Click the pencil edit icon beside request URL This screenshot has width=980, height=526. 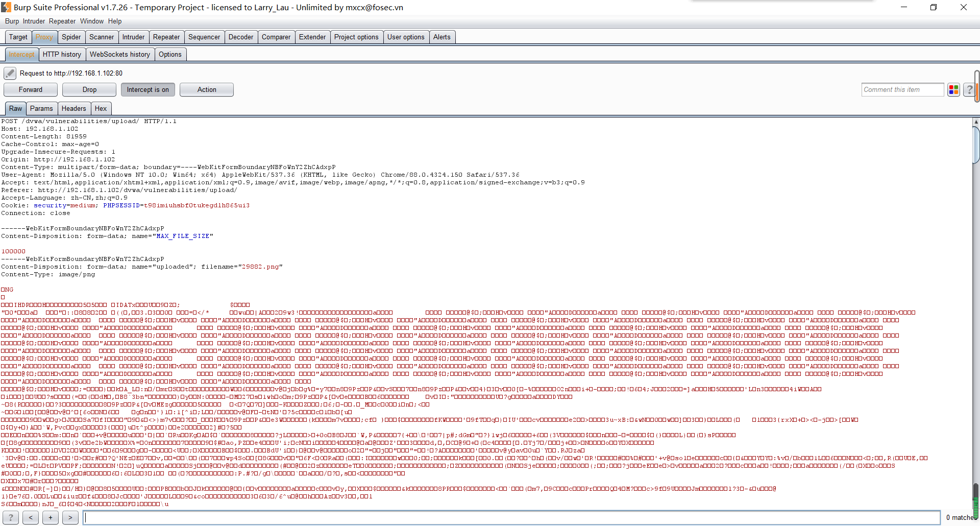[x=10, y=74]
